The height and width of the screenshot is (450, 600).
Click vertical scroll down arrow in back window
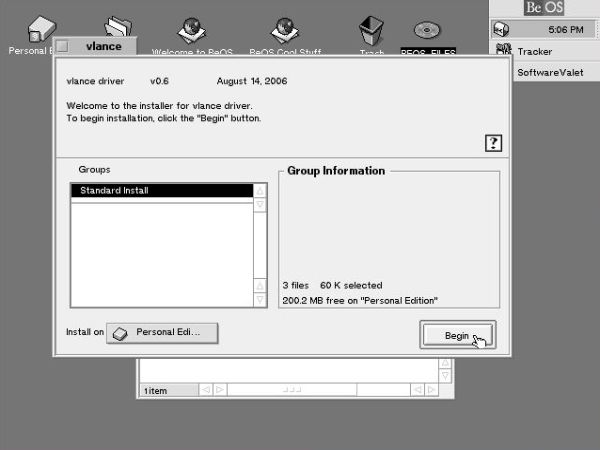tap(445, 376)
